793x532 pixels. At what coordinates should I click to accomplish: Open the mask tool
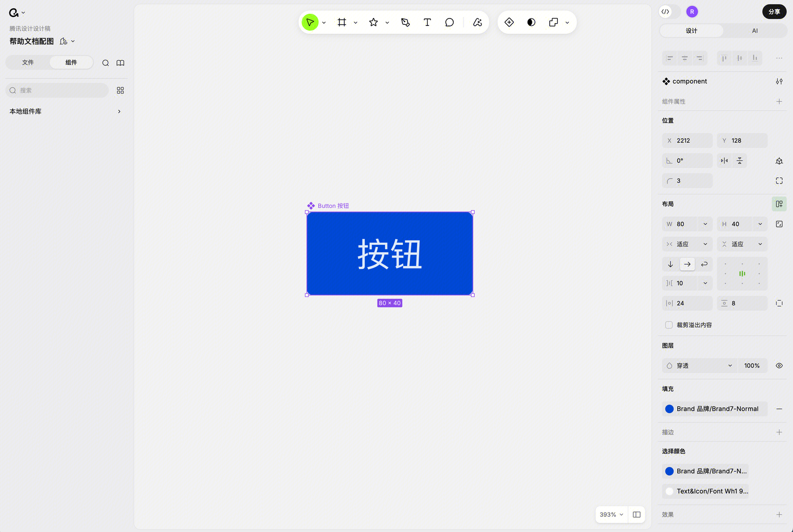tap(531, 22)
